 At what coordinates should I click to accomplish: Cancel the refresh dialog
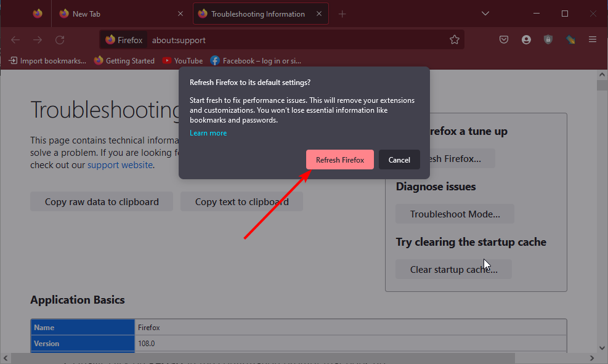point(399,160)
